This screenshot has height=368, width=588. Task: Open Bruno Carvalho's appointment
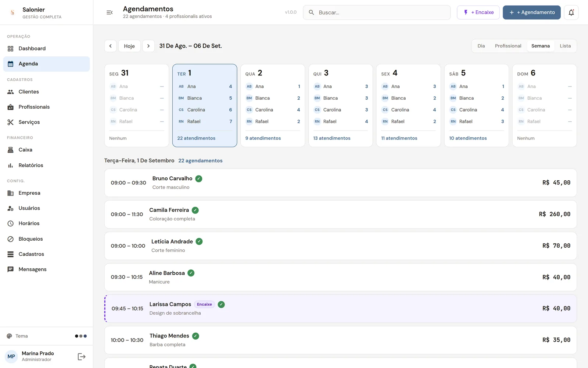click(x=341, y=183)
